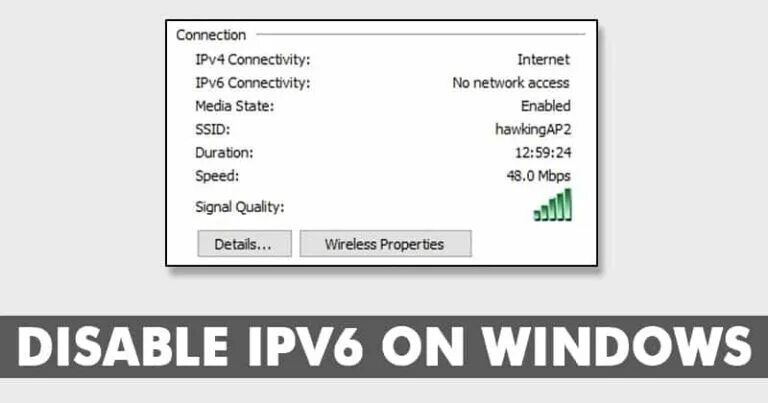Click the word WINDOWS in the banner
The image size is (768, 403).
tap(616, 347)
